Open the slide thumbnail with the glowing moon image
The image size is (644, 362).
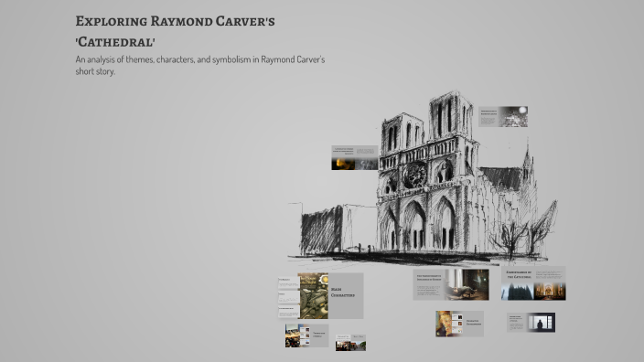503,117
